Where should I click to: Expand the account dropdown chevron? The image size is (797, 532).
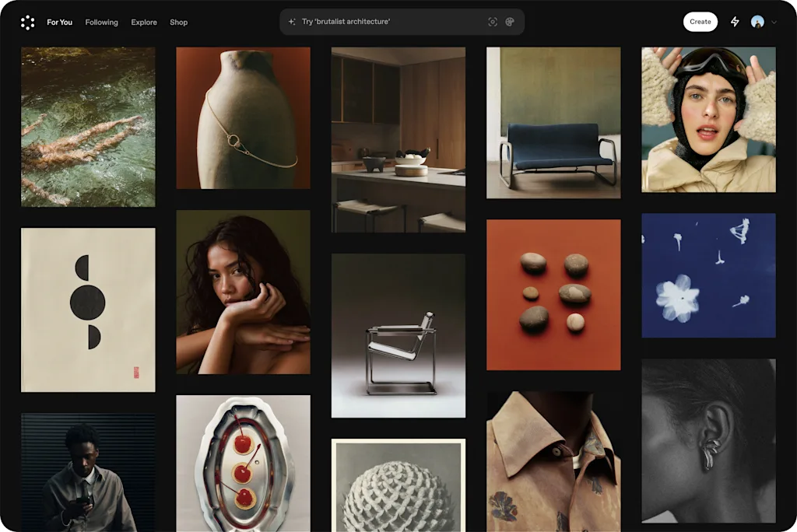772,22
